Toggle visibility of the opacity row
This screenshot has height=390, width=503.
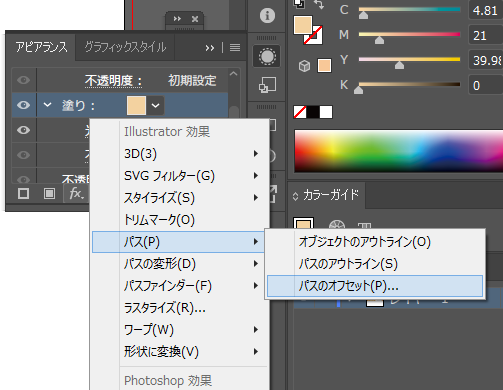pos(23,80)
